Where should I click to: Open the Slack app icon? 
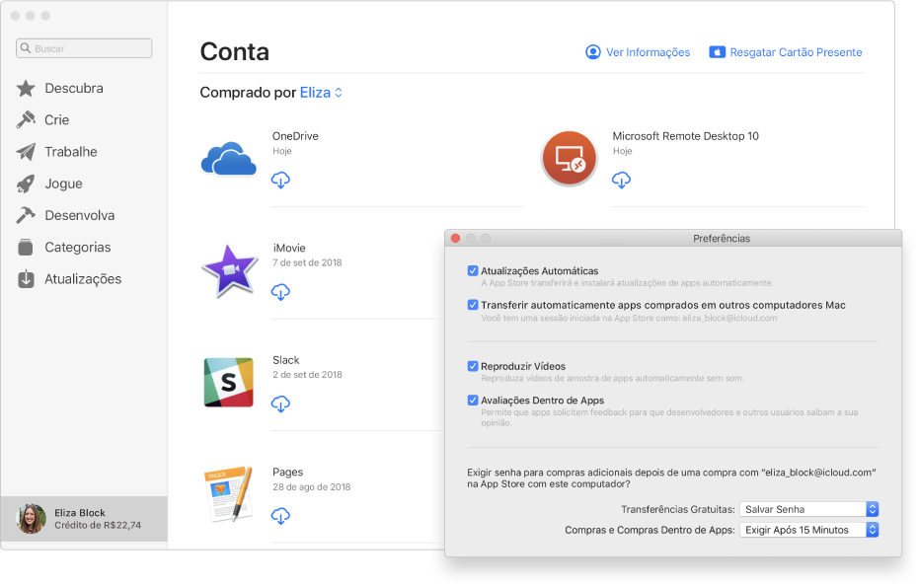(229, 383)
